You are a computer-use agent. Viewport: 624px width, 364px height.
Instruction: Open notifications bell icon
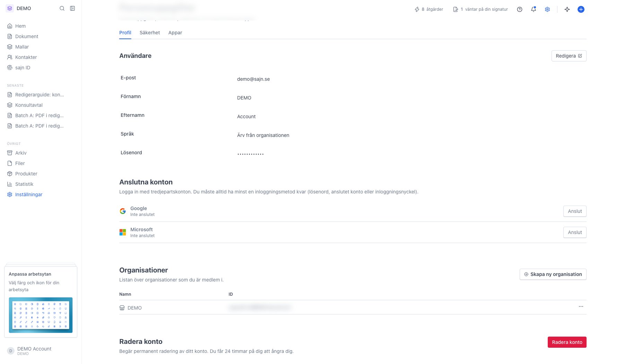point(534,9)
